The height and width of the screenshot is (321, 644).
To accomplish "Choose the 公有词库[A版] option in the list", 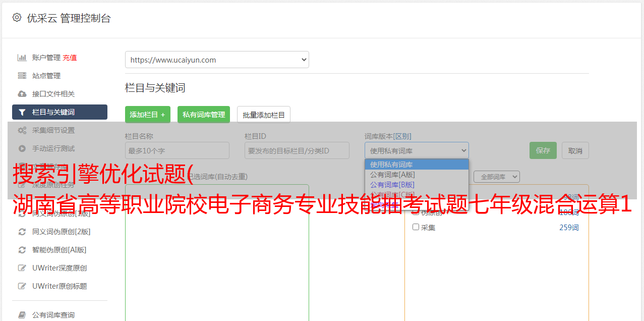I will click(x=417, y=175).
